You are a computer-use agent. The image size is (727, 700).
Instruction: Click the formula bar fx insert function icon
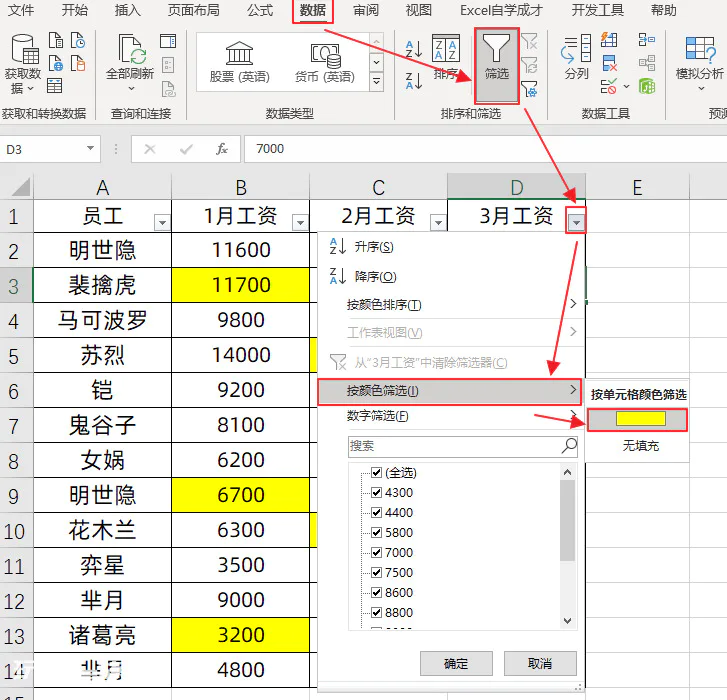pos(222,149)
